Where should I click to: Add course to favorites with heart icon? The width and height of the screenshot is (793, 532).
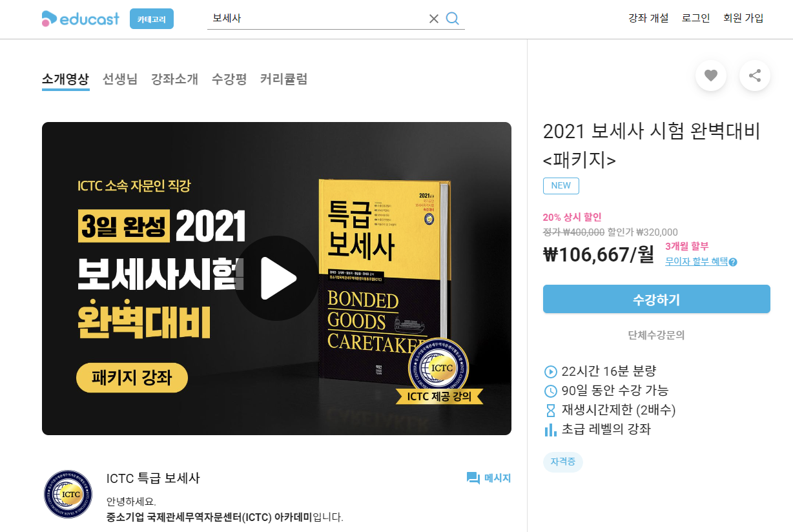[711, 76]
